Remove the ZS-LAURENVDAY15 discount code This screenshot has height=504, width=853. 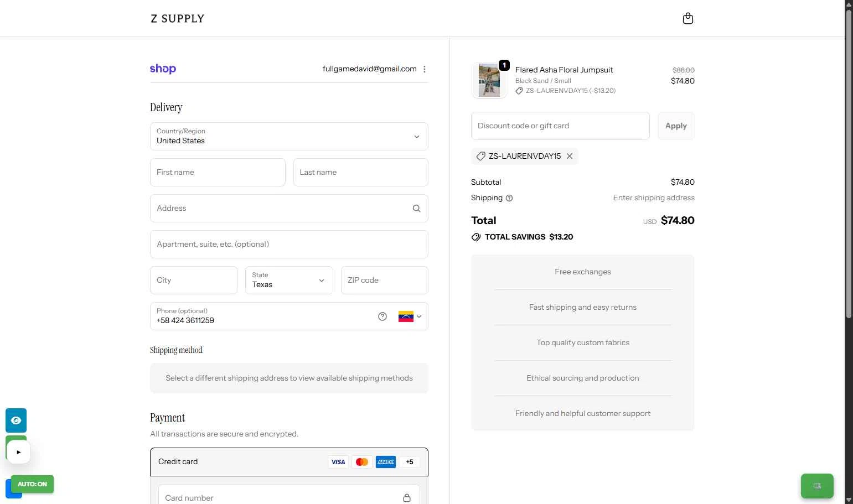click(x=570, y=156)
